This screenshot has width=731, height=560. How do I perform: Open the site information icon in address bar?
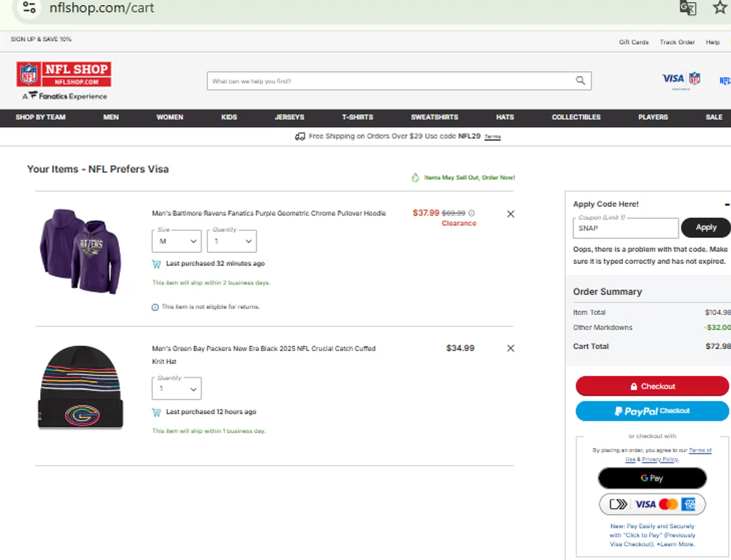[29, 7]
